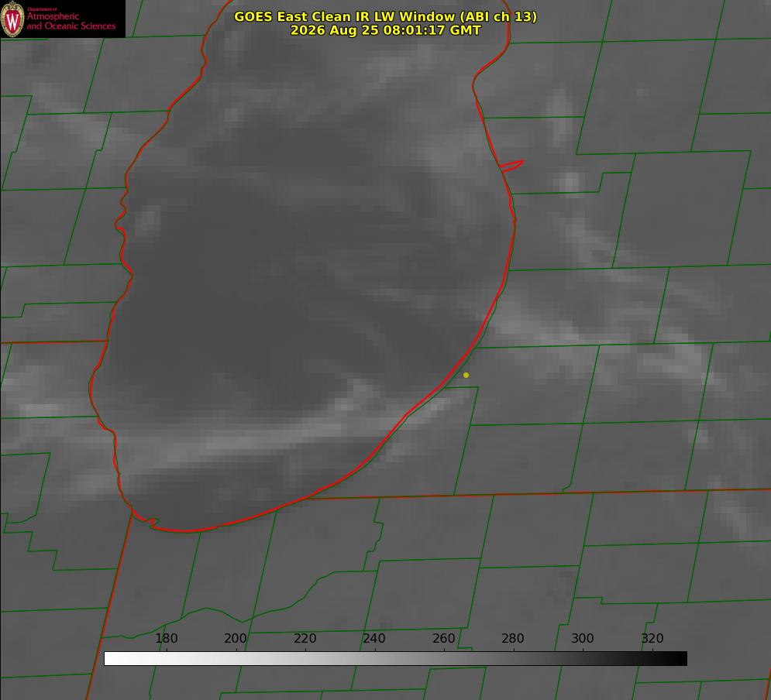771x700 pixels.
Task: Click the 220 colorbar label
Action: click(x=305, y=638)
